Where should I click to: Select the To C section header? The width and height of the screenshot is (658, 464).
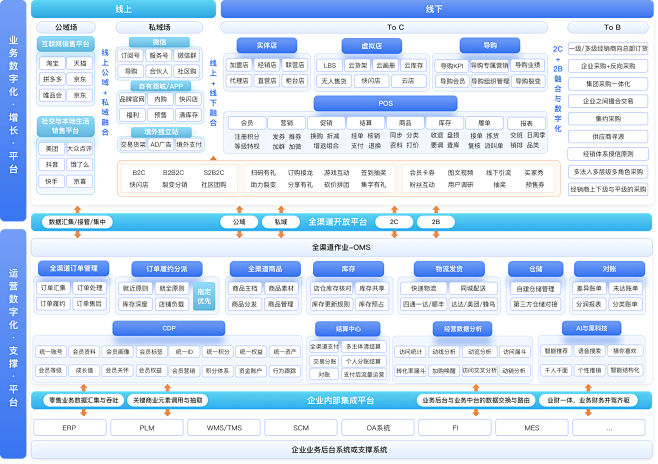(384, 27)
